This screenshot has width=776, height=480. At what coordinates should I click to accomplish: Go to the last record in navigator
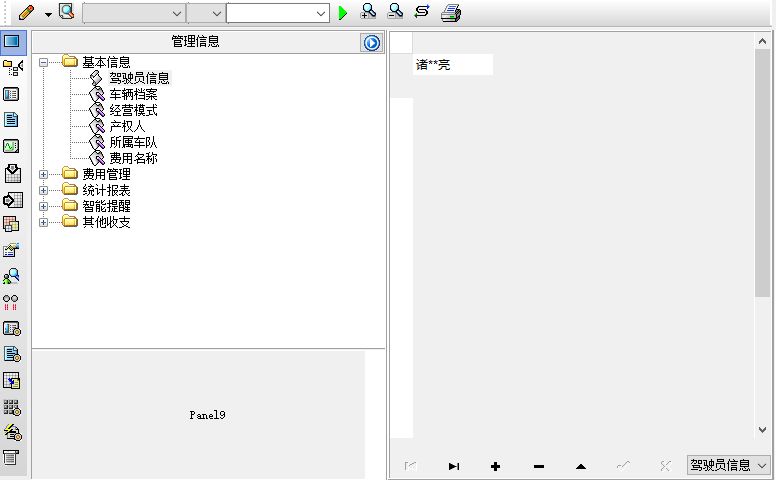pyautogui.click(x=453, y=466)
